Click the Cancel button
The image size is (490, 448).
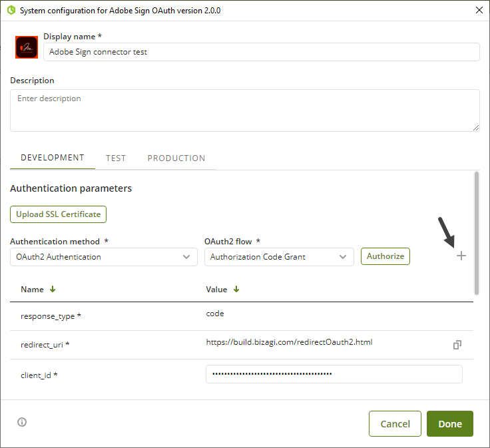(395, 423)
